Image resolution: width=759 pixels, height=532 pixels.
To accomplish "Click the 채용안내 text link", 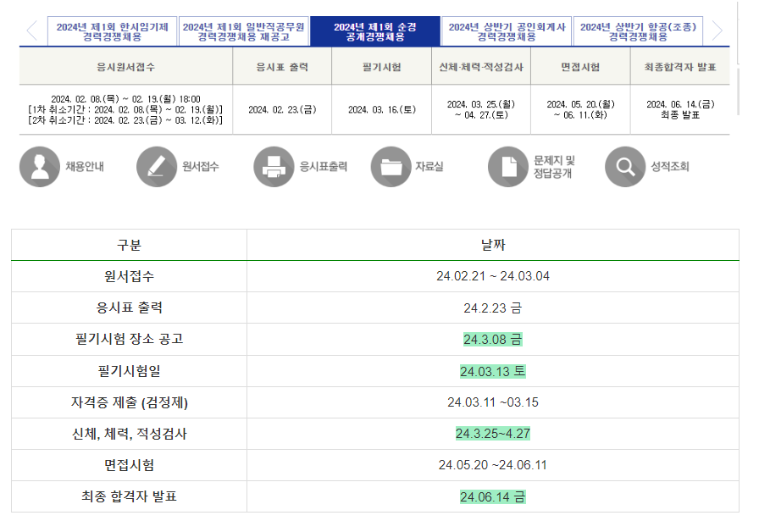I will [x=85, y=167].
